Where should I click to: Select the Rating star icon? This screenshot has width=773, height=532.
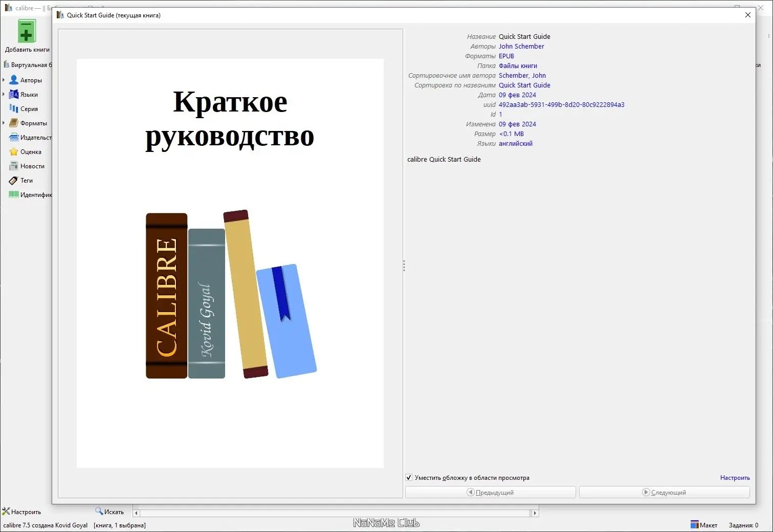pyautogui.click(x=14, y=151)
